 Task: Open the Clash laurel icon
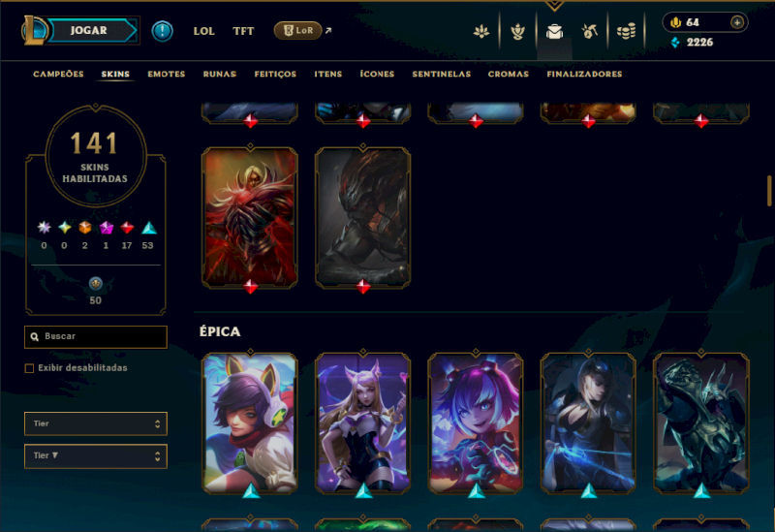[x=480, y=32]
